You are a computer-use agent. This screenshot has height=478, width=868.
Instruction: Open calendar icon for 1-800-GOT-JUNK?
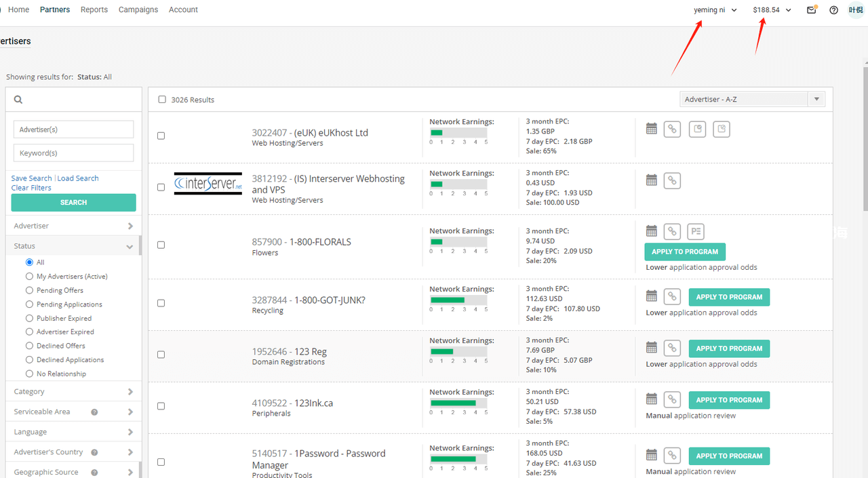coord(652,296)
